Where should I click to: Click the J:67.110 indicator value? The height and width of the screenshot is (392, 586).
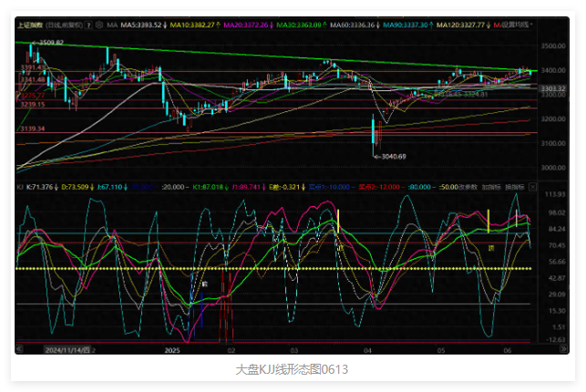[109, 187]
